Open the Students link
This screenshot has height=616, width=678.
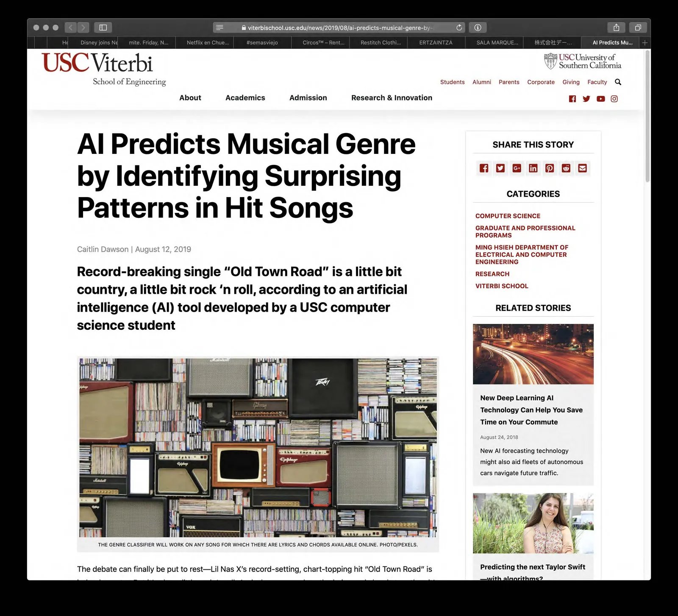click(x=452, y=82)
